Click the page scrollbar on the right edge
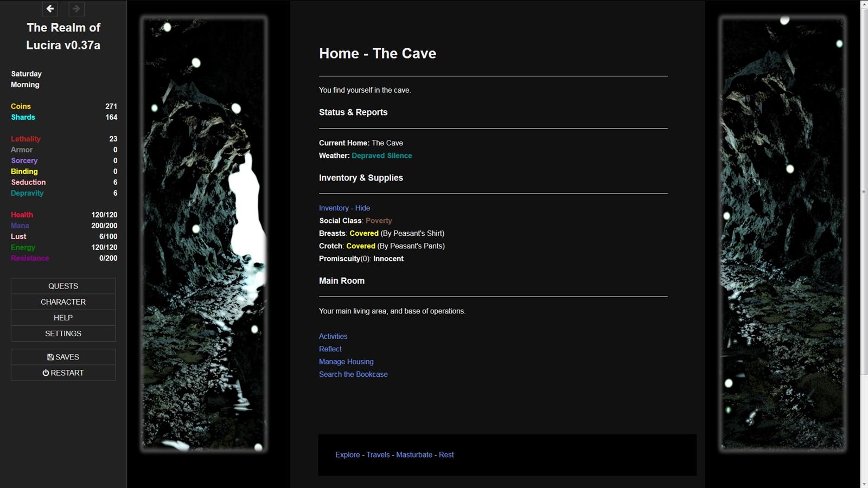The width and height of the screenshot is (868, 488). click(864, 190)
